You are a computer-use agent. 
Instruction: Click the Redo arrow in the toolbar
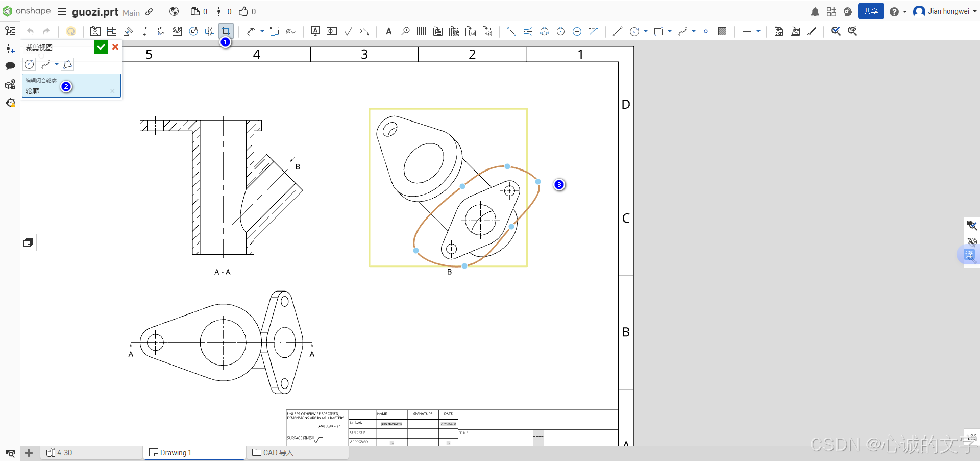(x=46, y=31)
